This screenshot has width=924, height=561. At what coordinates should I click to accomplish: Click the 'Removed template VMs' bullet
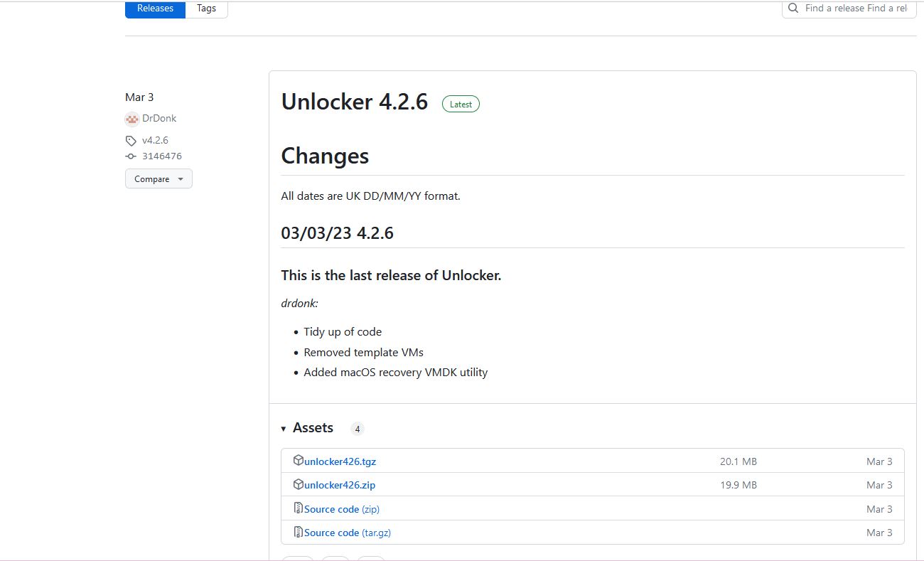pyautogui.click(x=363, y=352)
